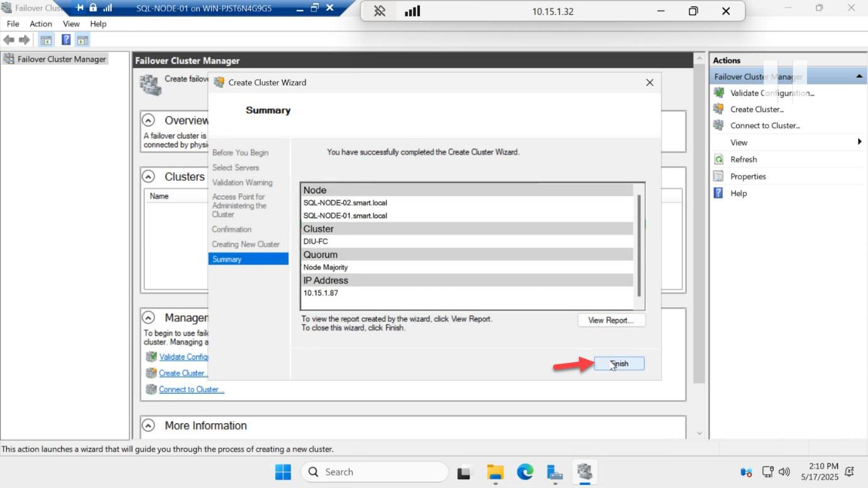Click Create Cluster icon in Management section
This screenshot has width=868, height=488.
[x=151, y=373]
